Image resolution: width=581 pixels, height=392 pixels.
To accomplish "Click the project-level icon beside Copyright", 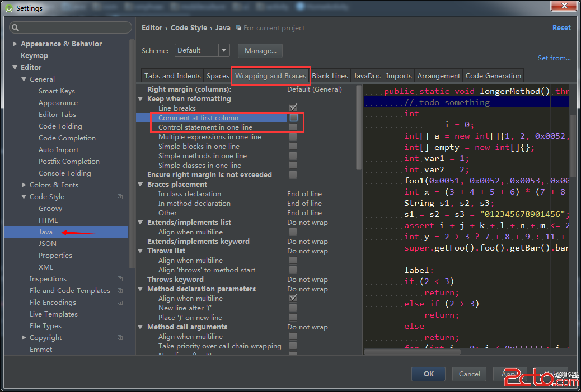I will [120, 338].
